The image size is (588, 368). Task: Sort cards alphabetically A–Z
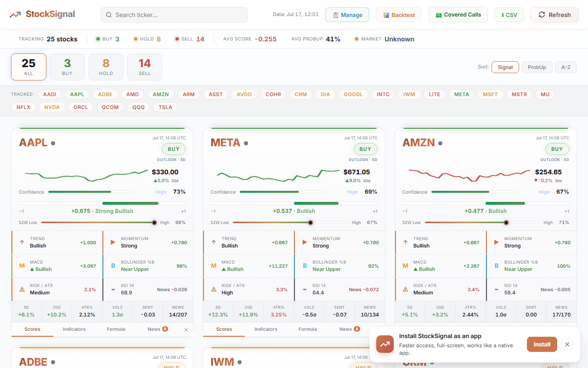[x=566, y=67]
